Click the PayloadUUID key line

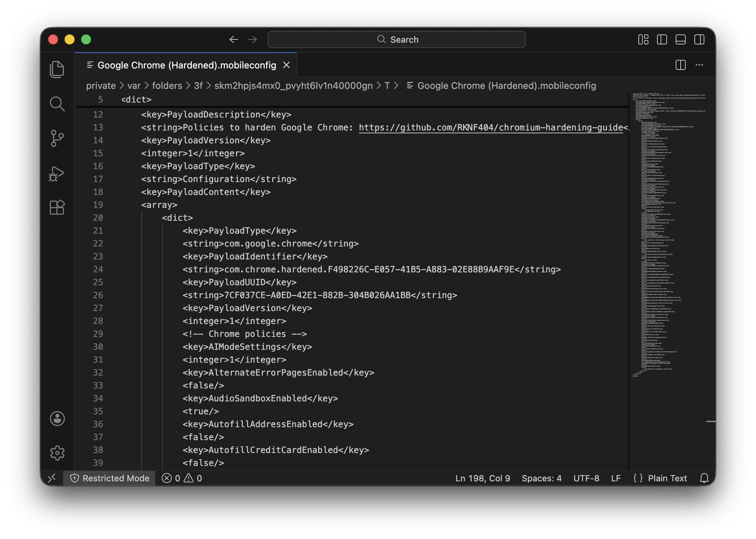click(239, 282)
